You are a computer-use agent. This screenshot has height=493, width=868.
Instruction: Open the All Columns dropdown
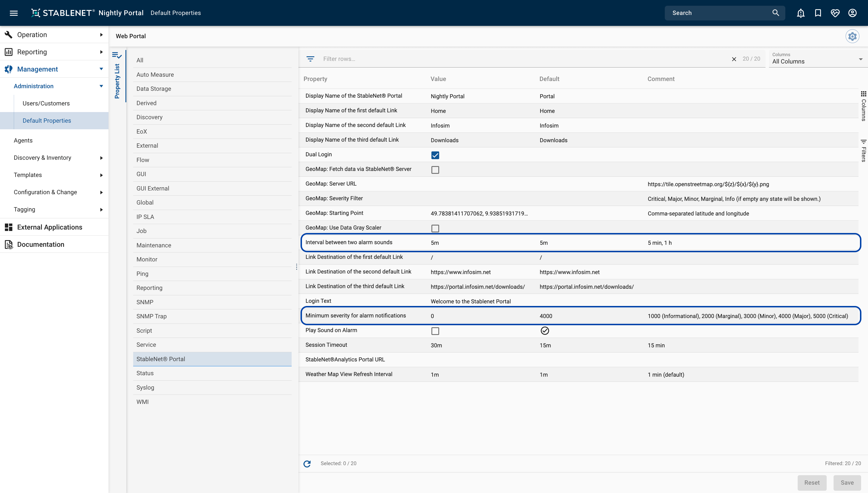click(818, 59)
